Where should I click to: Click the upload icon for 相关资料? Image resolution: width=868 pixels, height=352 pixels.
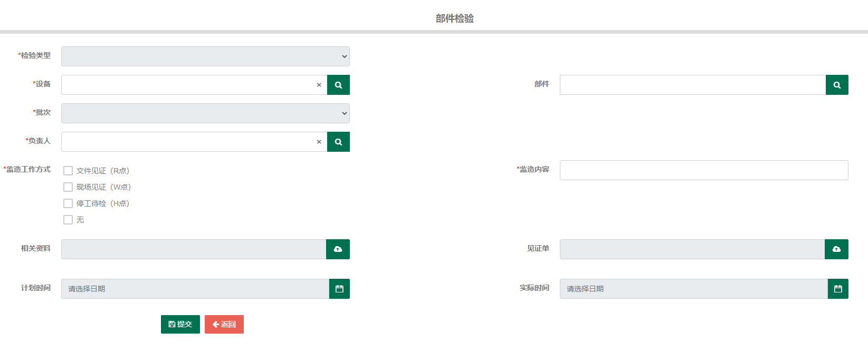click(338, 249)
